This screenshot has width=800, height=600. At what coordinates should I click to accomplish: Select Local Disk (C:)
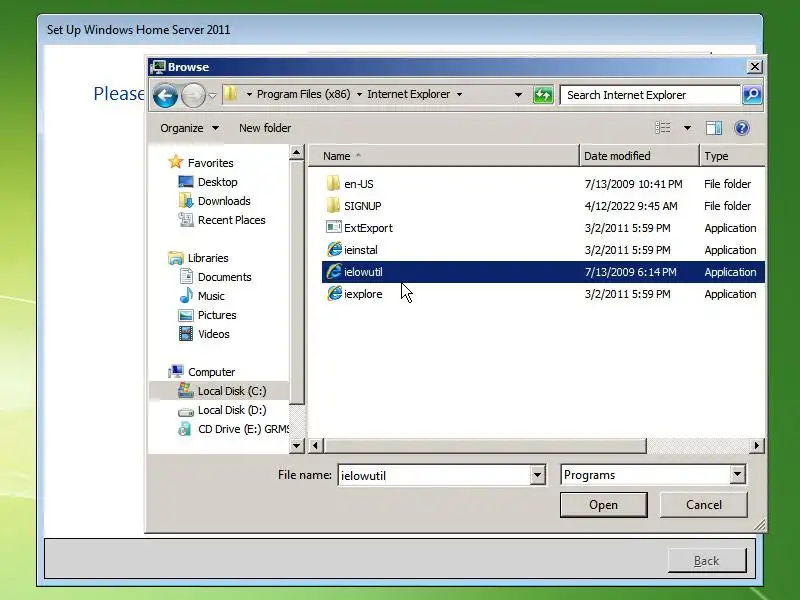pyautogui.click(x=219, y=391)
